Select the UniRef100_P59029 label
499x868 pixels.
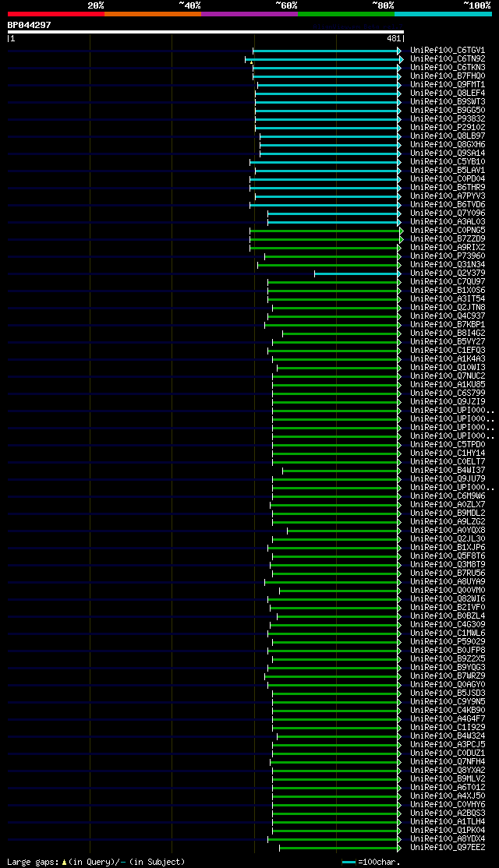tap(448, 642)
